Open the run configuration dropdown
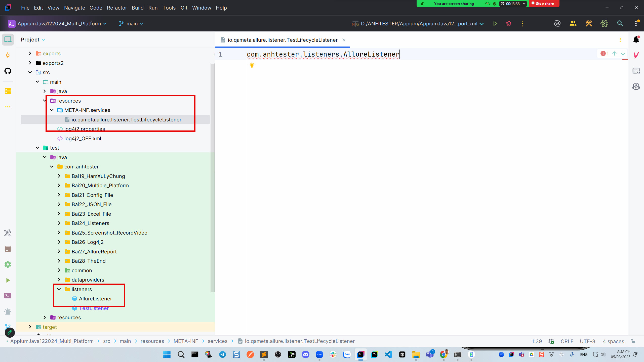 tap(418, 24)
